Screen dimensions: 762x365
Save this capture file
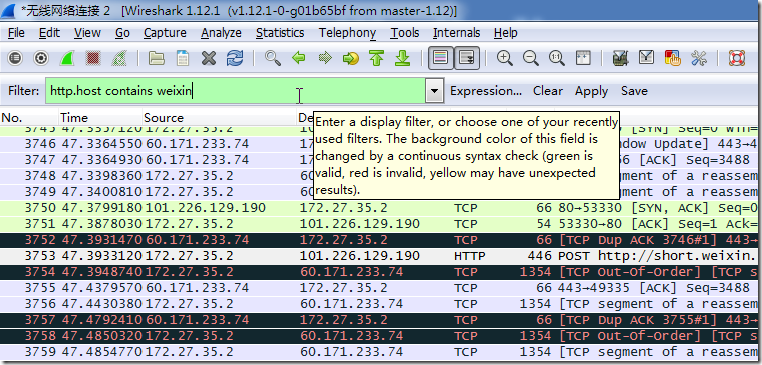pyautogui.click(x=183, y=59)
